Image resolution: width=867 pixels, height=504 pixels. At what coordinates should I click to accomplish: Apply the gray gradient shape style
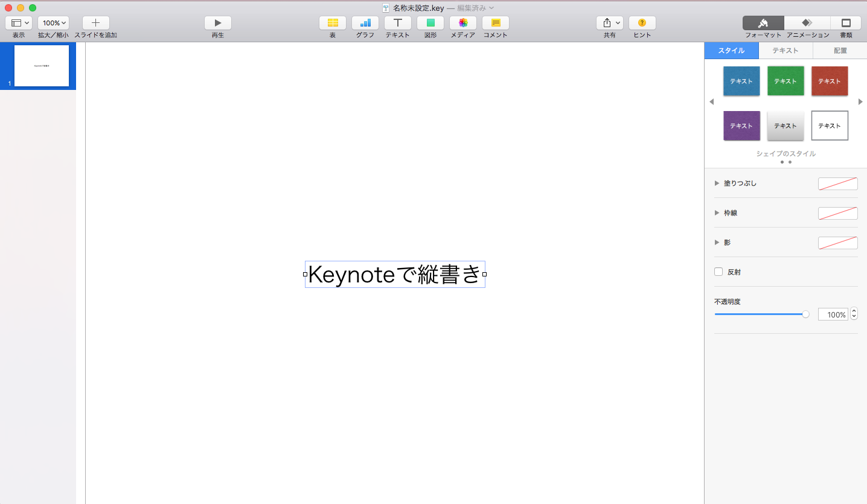click(x=785, y=126)
